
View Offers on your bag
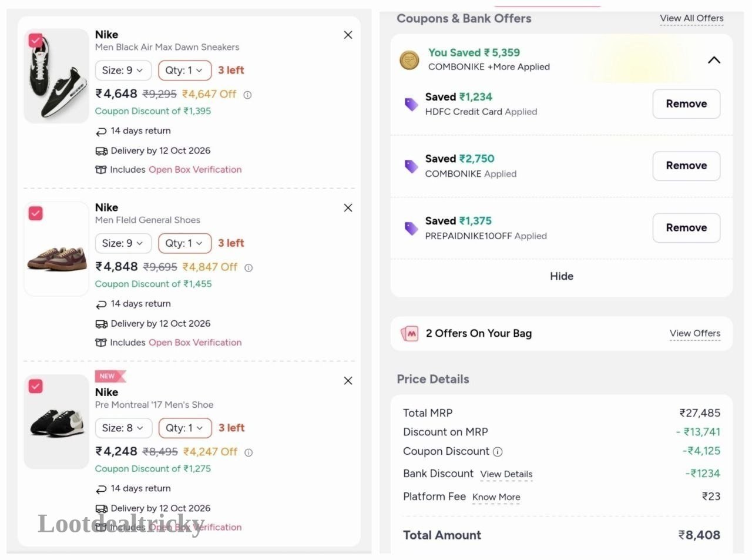pos(695,333)
